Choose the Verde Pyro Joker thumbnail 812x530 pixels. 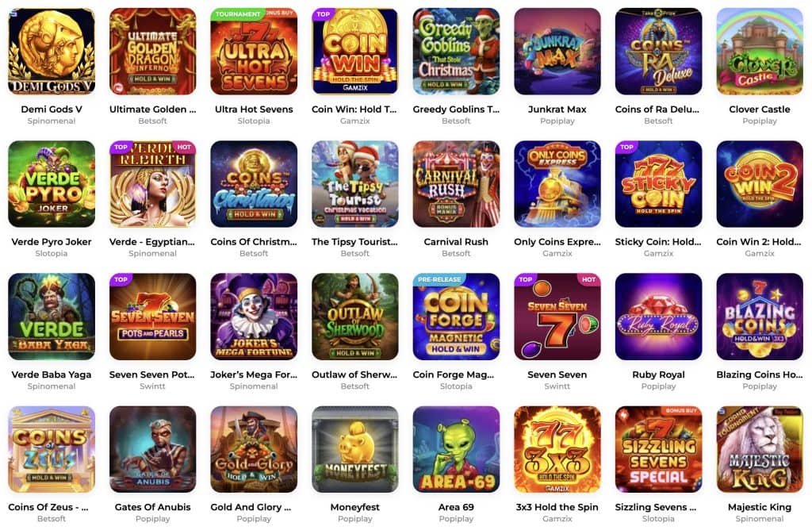click(52, 184)
